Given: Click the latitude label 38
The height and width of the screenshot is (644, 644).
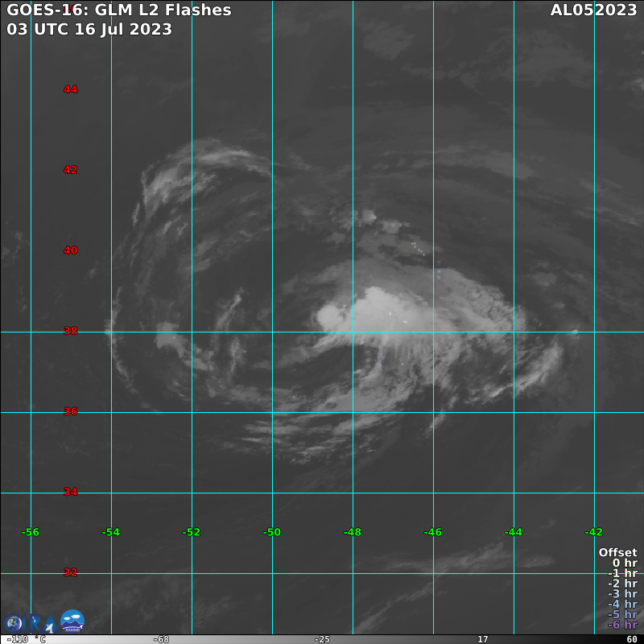Looking at the screenshot, I should tap(71, 331).
